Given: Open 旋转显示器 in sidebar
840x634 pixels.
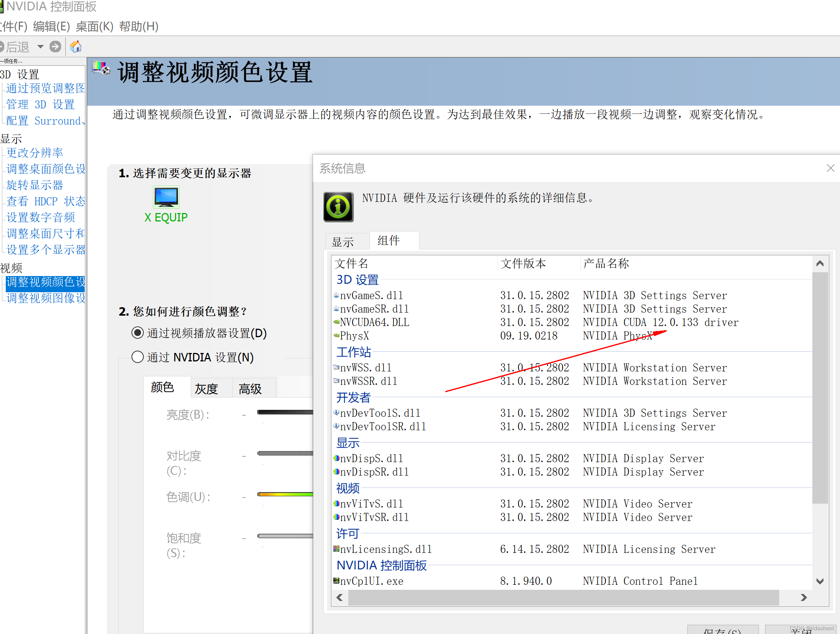Looking at the screenshot, I should pos(35,185).
